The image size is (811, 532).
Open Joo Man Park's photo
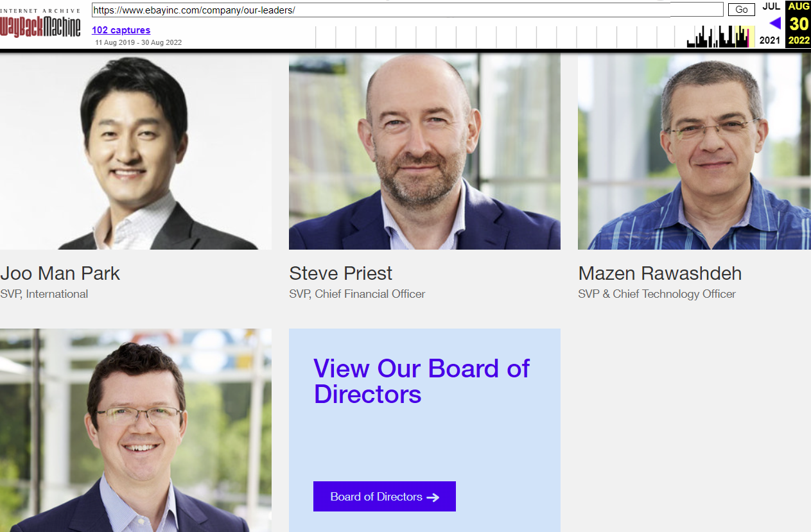(135, 151)
